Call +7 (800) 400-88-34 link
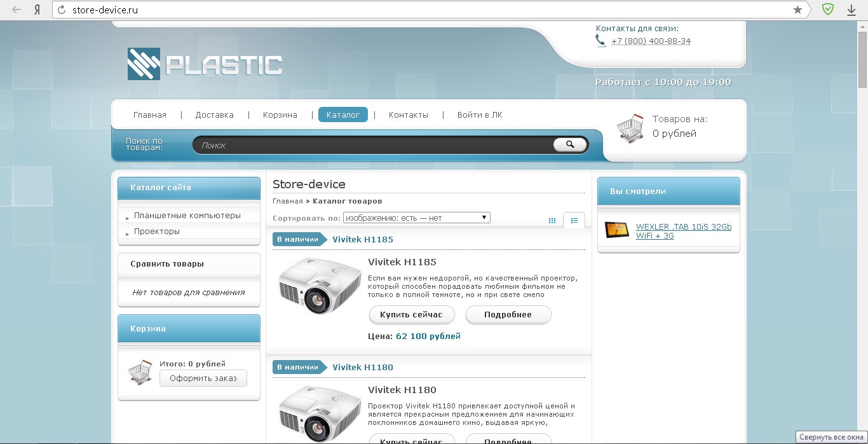 click(651, 41)
